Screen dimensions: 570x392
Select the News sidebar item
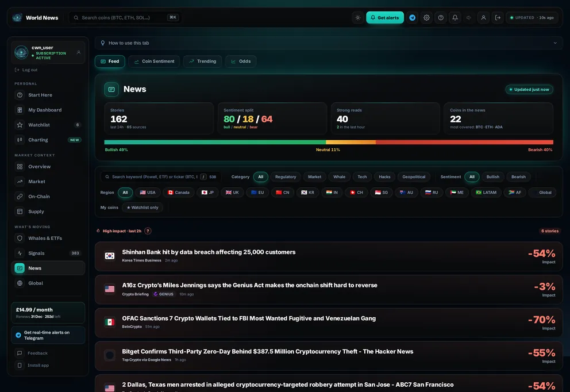click(48, 268)
